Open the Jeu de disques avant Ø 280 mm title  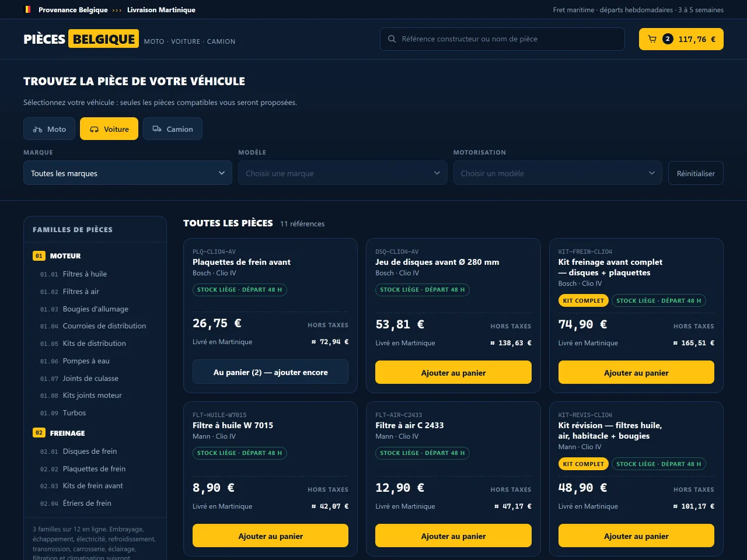pos(437,262)
